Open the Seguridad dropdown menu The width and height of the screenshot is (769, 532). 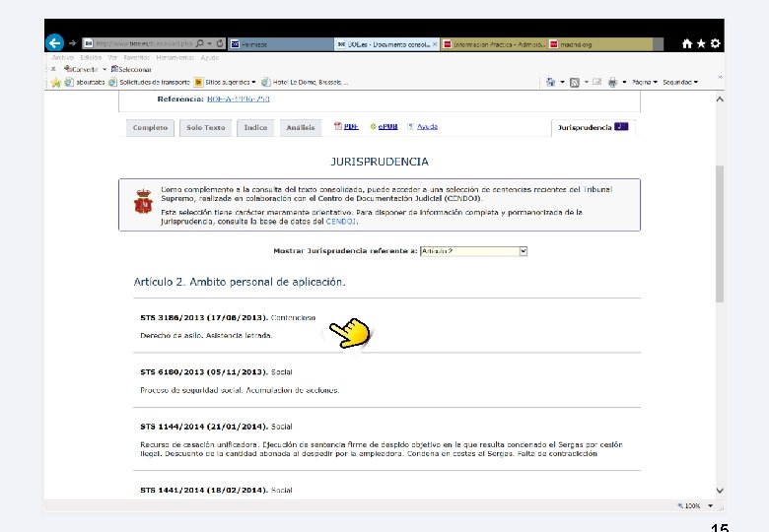[680, 82]
